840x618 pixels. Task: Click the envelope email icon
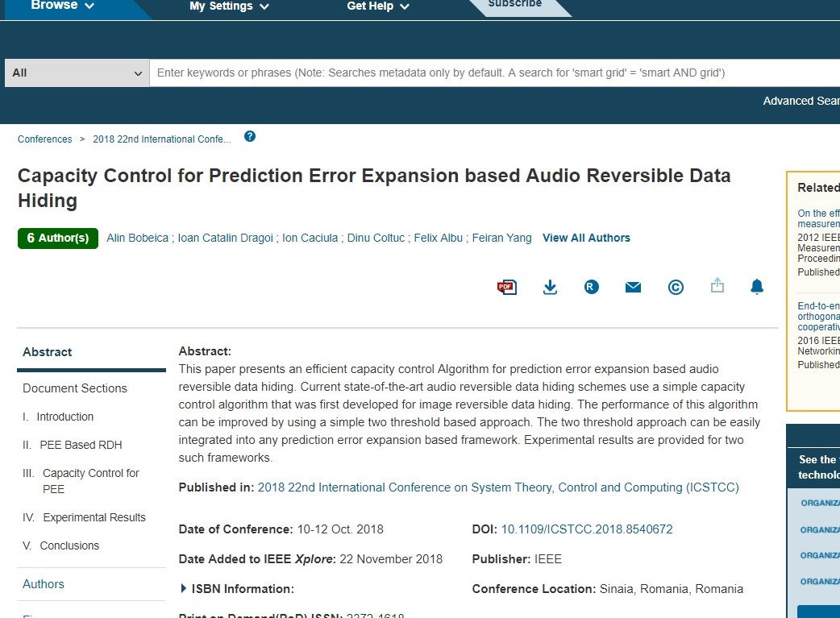633,287
